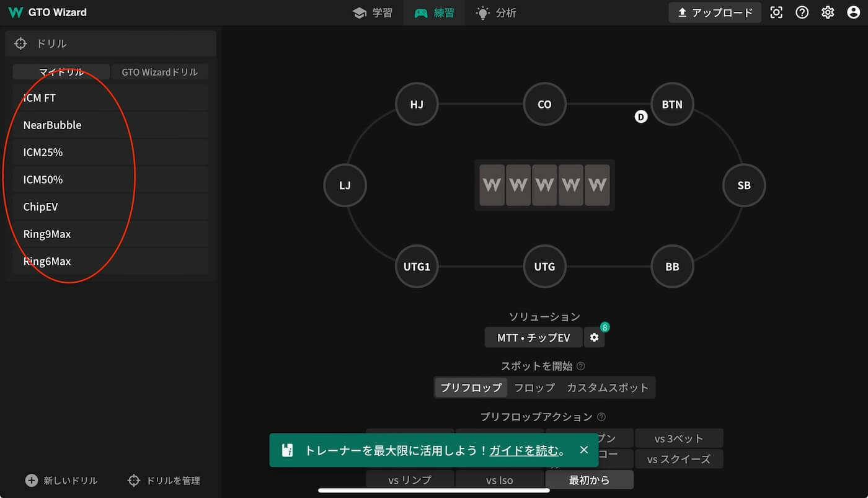Switch to the 学習 tab
This screenshot has height=498, width=868.
(x=373, y=12)
